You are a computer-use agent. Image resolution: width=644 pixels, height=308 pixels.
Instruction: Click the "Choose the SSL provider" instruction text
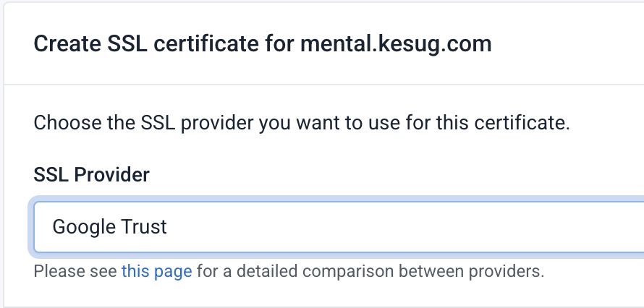point(302,121)
